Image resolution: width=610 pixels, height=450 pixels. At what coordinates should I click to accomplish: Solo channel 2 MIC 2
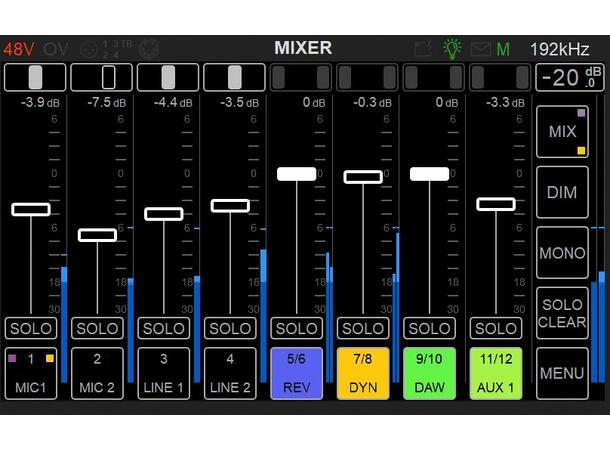(97, 329)
